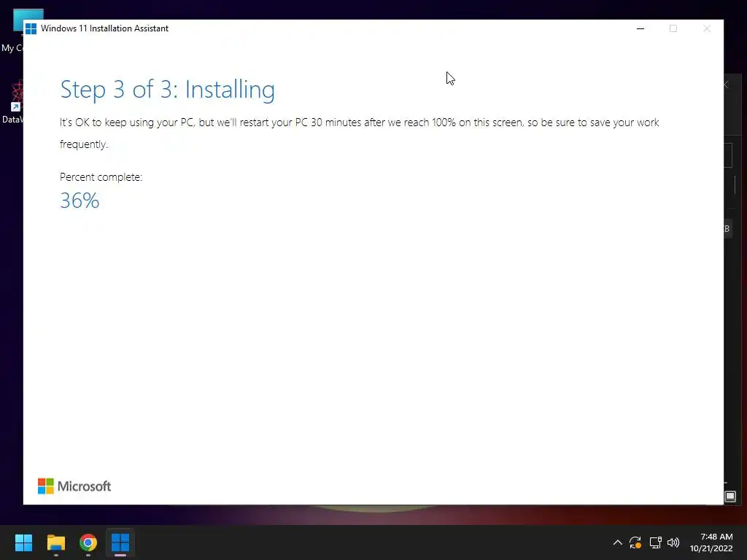Launch Google Chrome from the taskbar

(x=88, y=542)
